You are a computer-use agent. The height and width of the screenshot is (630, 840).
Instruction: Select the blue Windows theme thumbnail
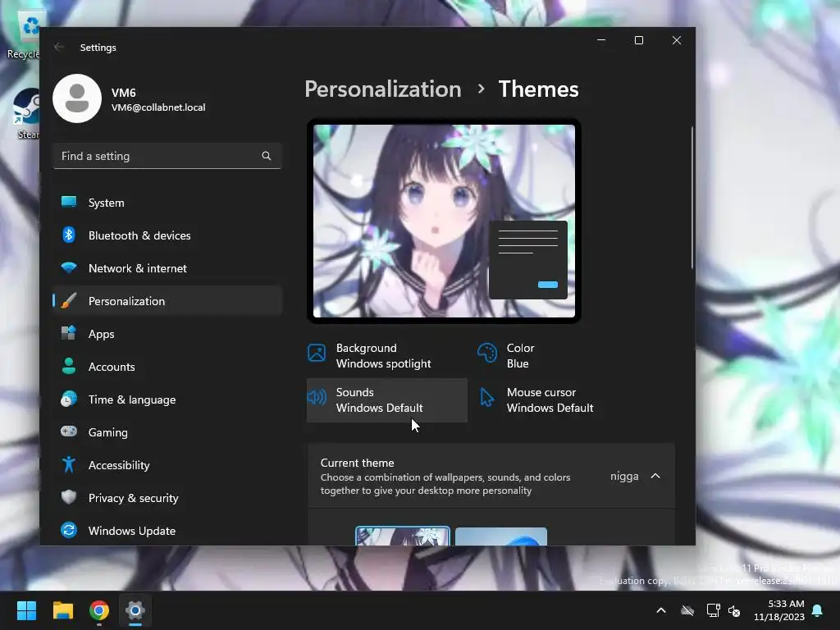click(501, 536)
